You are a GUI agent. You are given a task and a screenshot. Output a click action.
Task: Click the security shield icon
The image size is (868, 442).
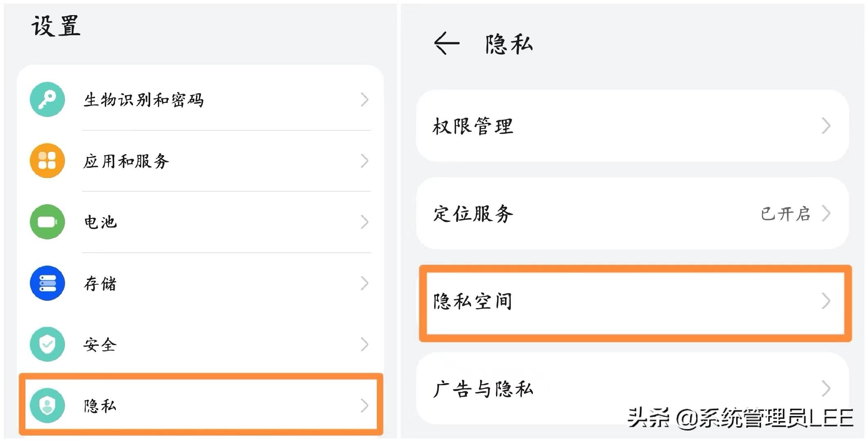47,345
